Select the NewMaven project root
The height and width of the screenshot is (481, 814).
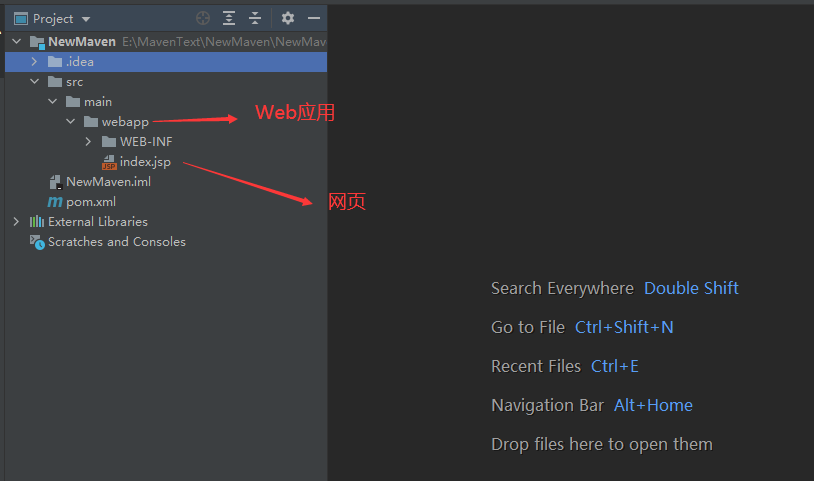pyautogui.click(x=82, y=42)
